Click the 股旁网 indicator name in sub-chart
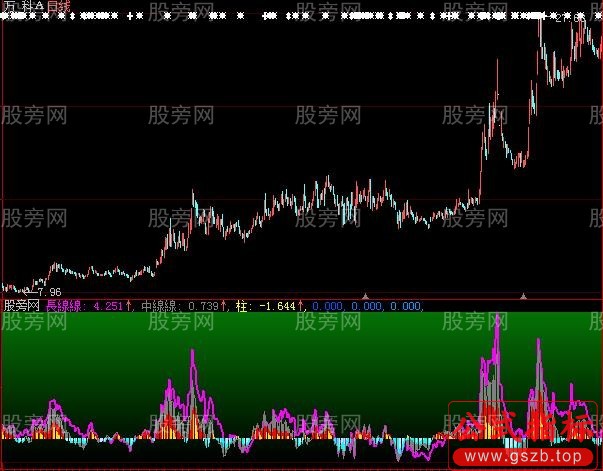This screenshot has height=471, width=603. [x=22, y=305]
